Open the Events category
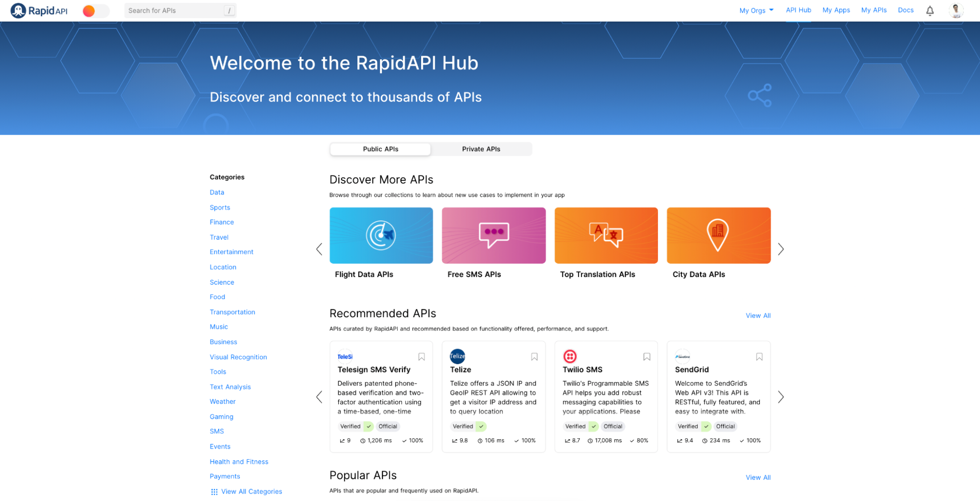The height and width of the screenshot is (501, 980). tap(220, 447)
